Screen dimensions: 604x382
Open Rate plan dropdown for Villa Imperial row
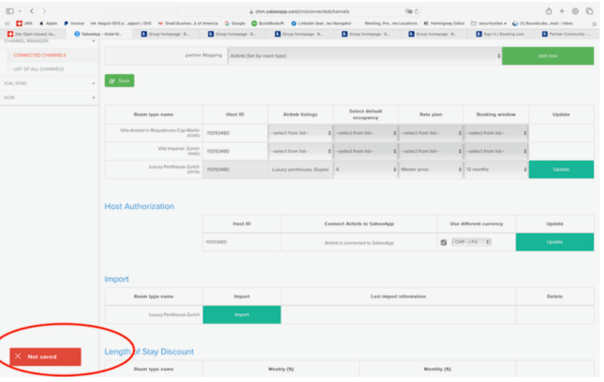click(x=431, y=151)
